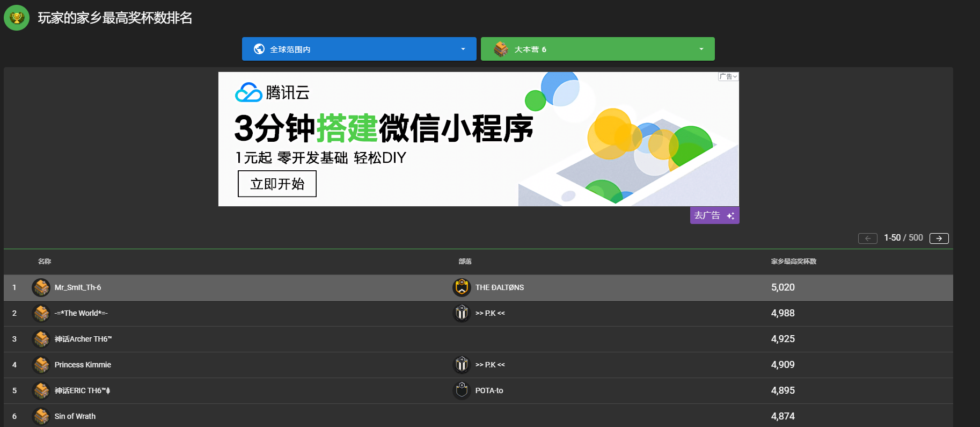Screen dimensions: 980x427
Task: Click trophy count 4,874
Action: 783,416
